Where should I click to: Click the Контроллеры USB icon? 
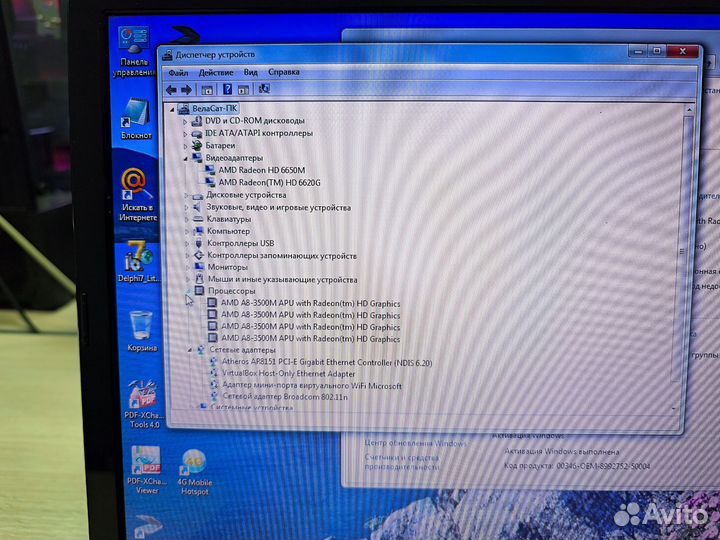[x=199, y=243]
